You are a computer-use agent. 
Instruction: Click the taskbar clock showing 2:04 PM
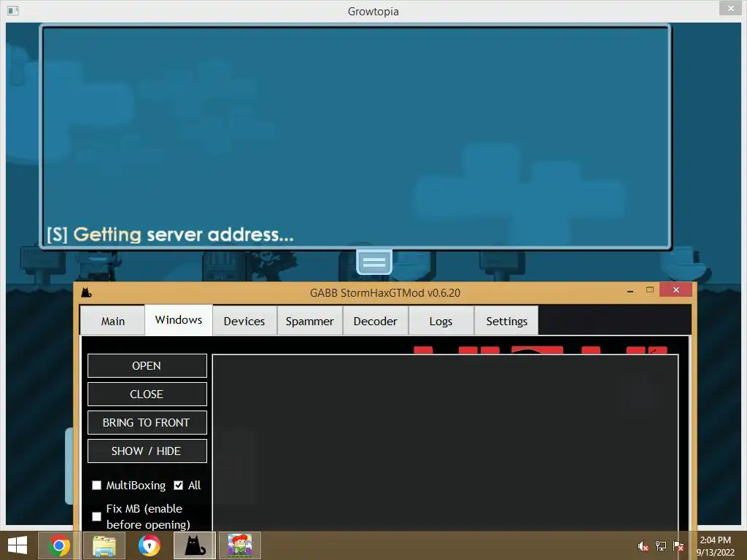tap(716, 545)
